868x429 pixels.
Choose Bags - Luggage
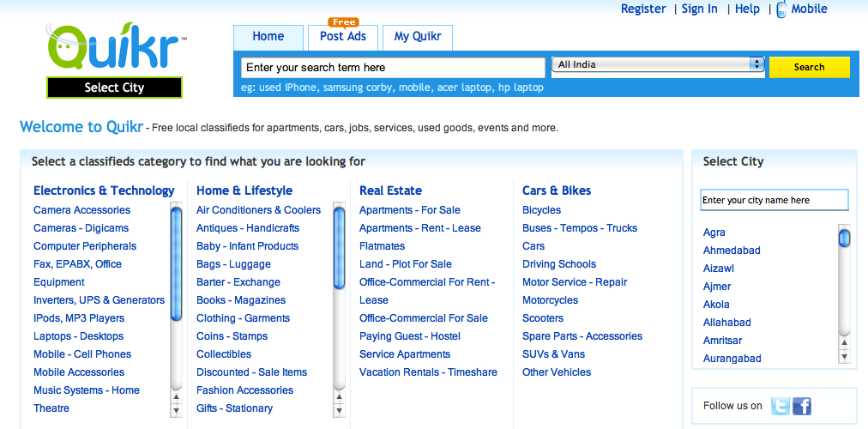pyautogui.click(x=233, y=264)
